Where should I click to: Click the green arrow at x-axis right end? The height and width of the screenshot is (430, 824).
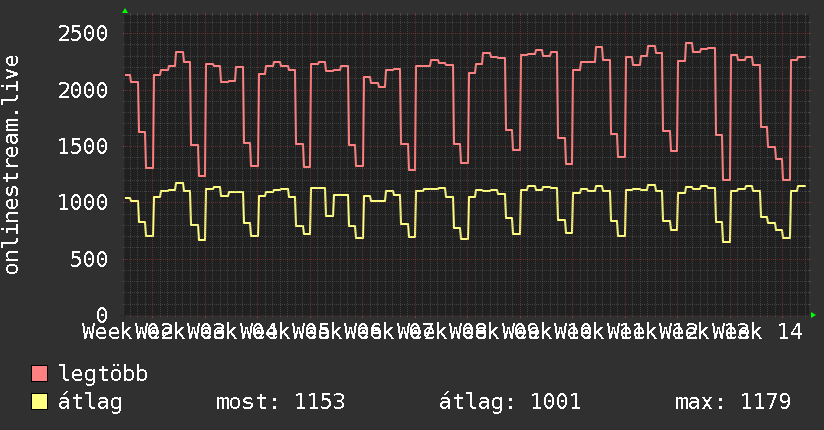(x=813, y=315)
